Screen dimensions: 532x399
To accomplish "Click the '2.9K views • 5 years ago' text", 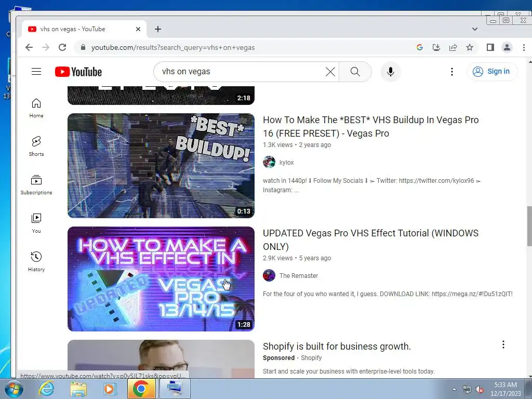I will point(297,258).
